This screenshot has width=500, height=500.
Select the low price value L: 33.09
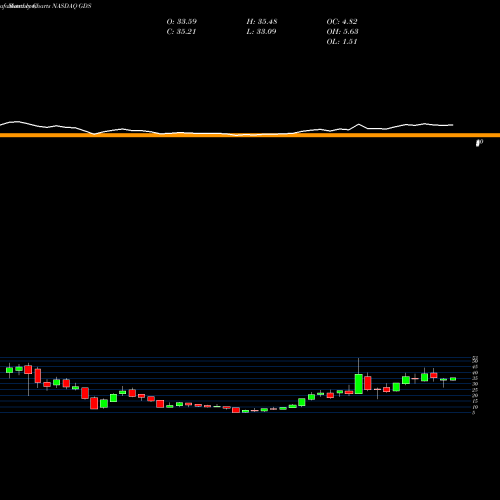pos(261,32)
